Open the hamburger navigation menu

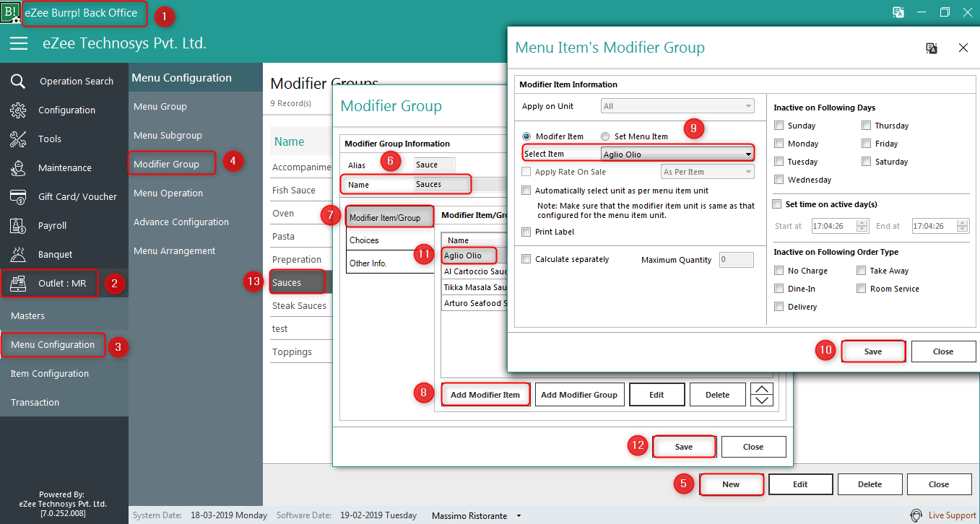coord(19,43)
